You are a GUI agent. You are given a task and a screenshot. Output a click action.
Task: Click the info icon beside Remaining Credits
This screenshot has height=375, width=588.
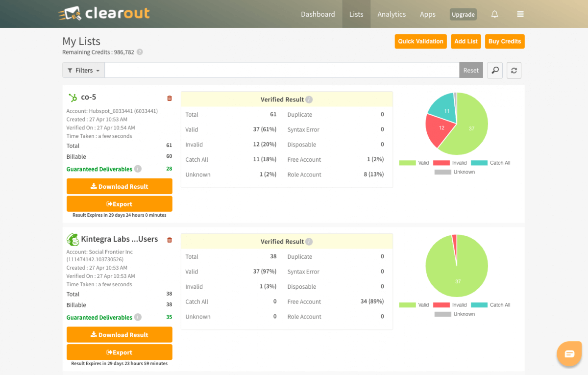coord(141,52)
